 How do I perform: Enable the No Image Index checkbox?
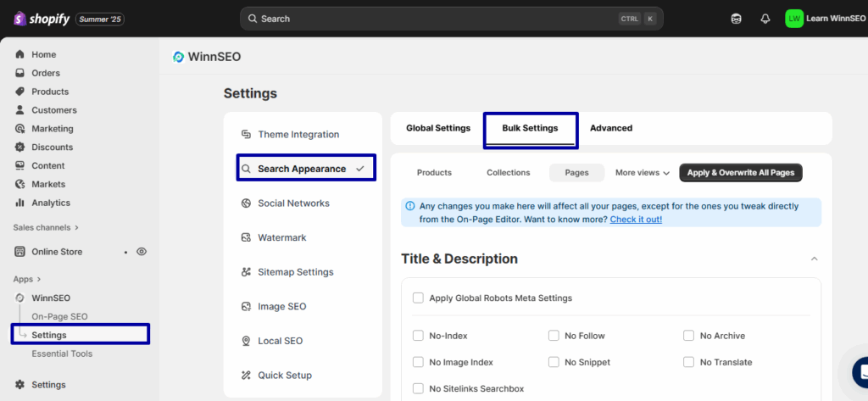point(418,362)
